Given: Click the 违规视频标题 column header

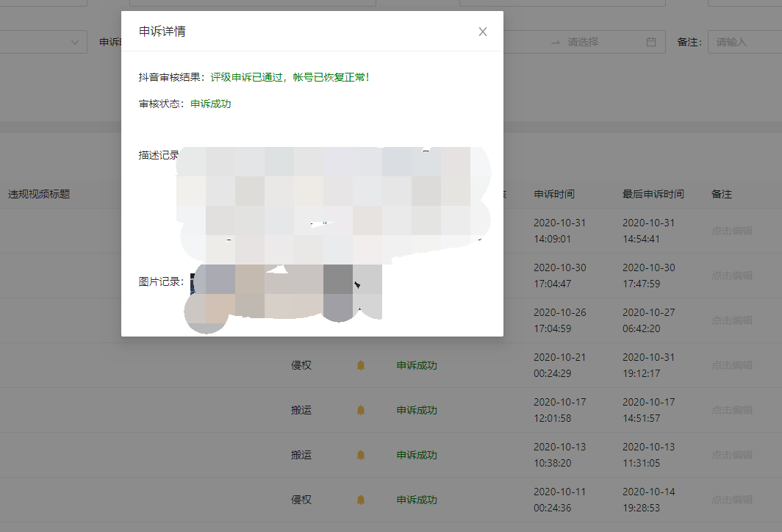Looking at the screenshot, I should 39,195.
